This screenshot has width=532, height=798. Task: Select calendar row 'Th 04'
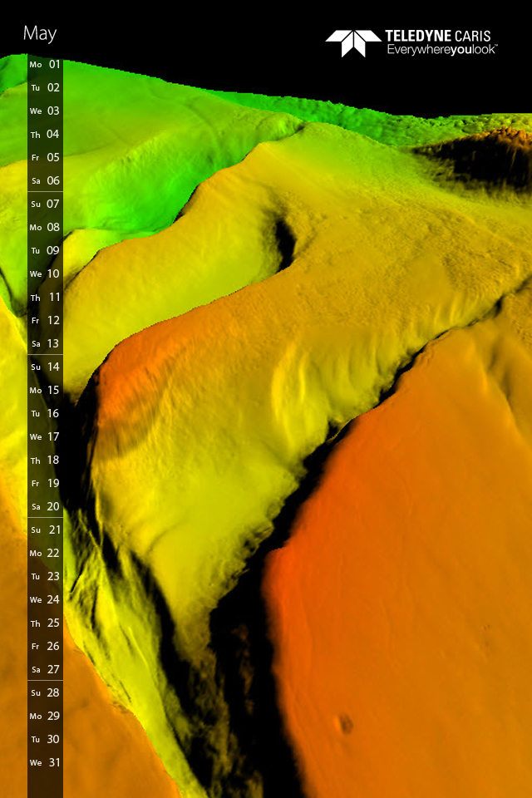(46, 135)
